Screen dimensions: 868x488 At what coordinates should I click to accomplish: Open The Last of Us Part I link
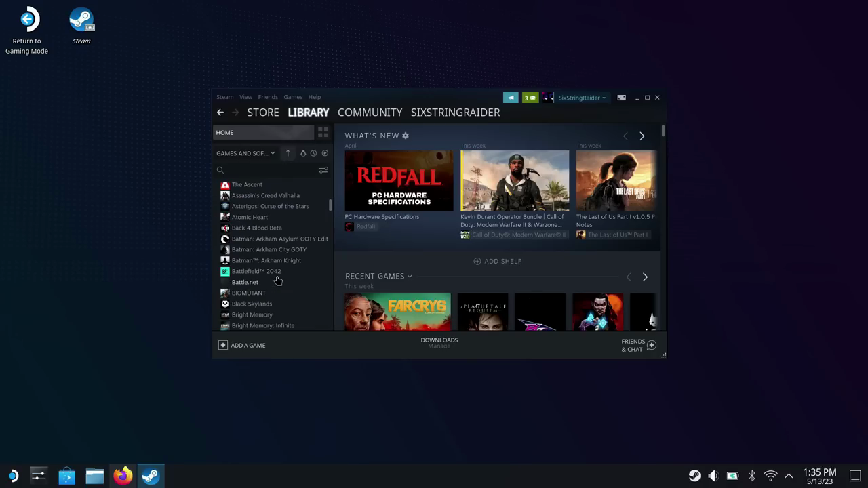coord(612,235)
